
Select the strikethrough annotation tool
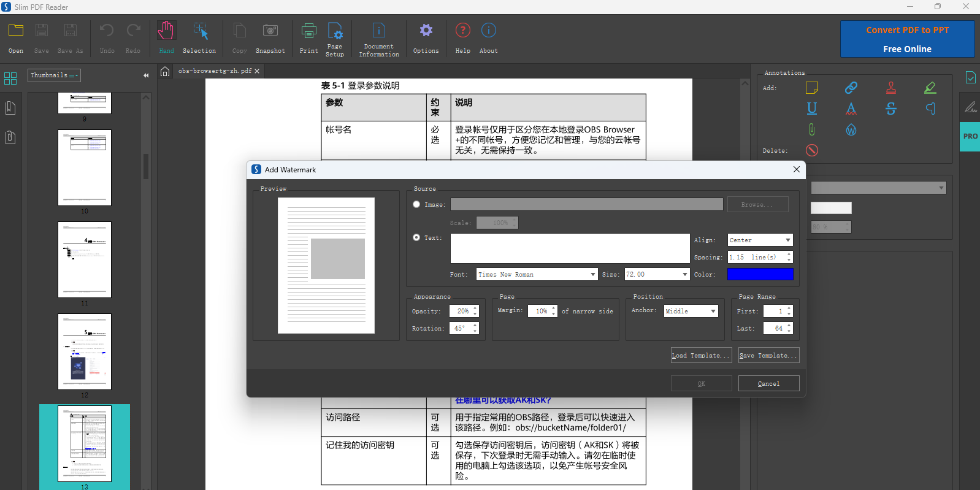click(x=891, y=109)
